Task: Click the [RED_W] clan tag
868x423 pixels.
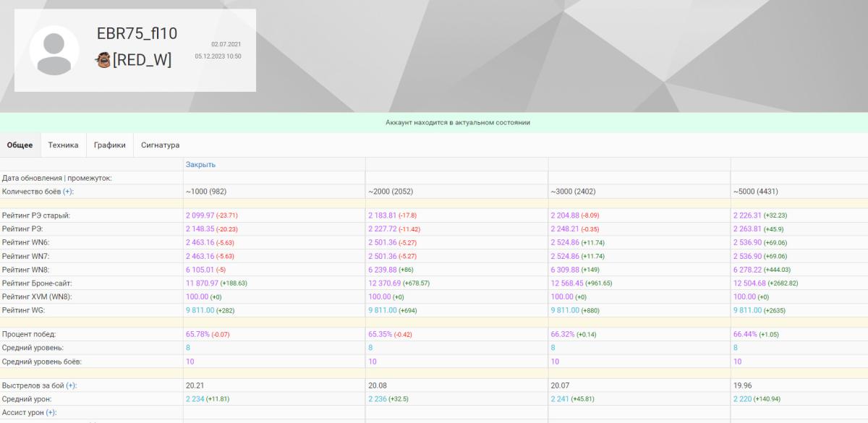Action: tap(142, 61)
